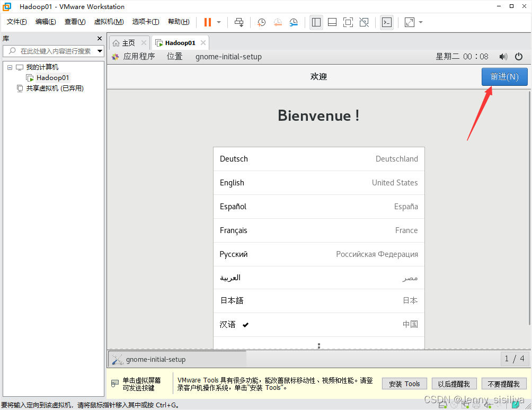Click the 应用程序 activities icon
532x410 pixels.
pos(116,57)
